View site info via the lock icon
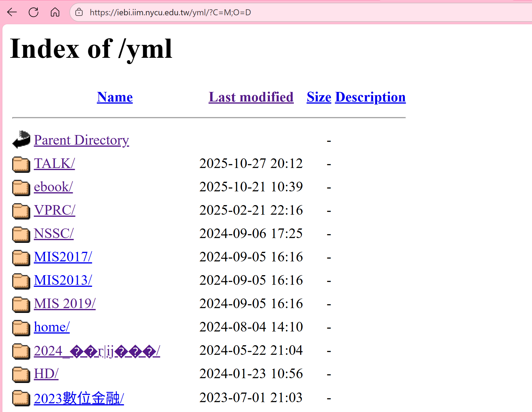The width and height of the screenshot is (532, 412). (x=79, y=12)
